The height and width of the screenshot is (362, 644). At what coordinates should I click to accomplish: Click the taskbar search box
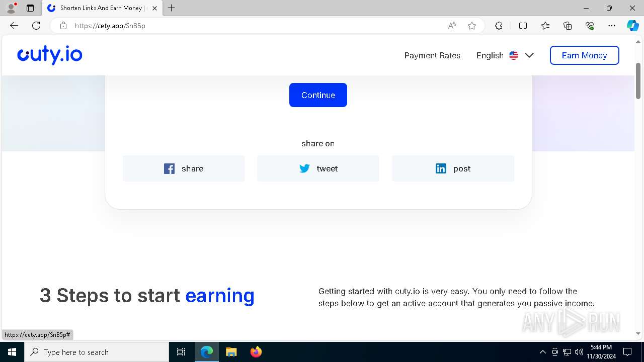[97, 352]
